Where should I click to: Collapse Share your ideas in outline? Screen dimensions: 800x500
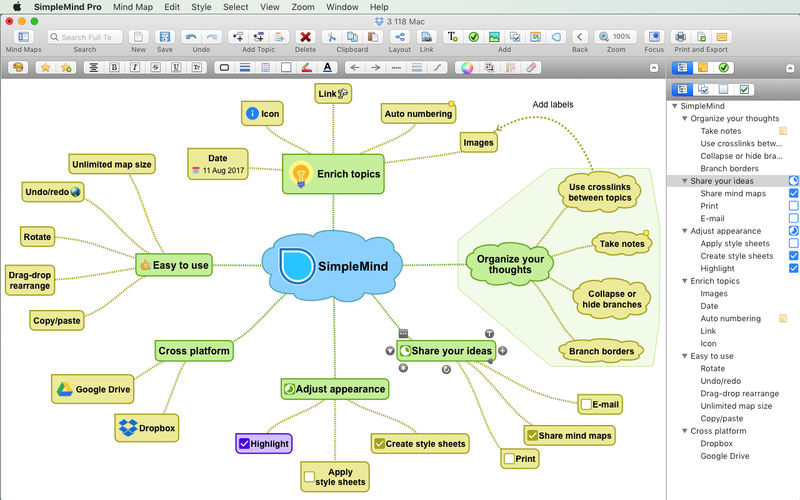coord(685,181)
